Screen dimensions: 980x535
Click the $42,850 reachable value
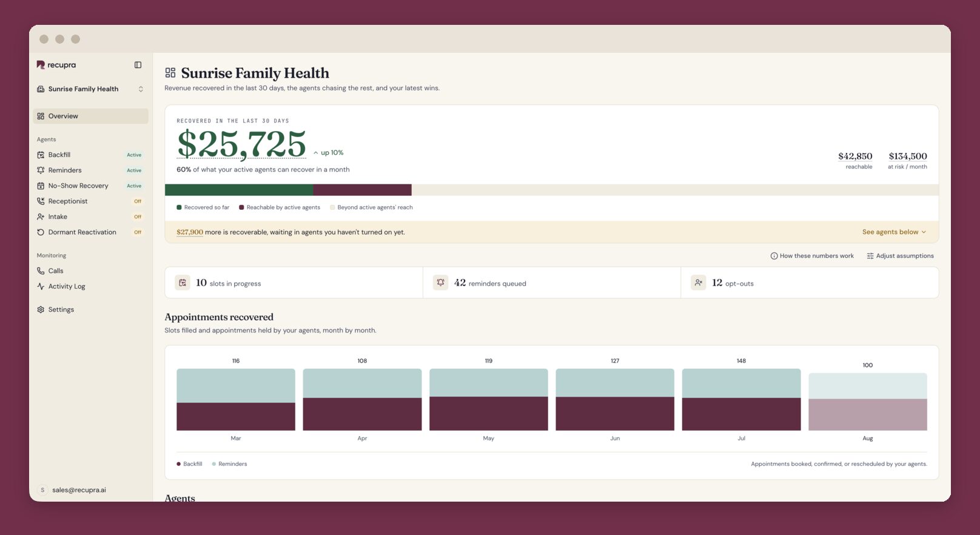pyautogui.click(x=855, y=156)
